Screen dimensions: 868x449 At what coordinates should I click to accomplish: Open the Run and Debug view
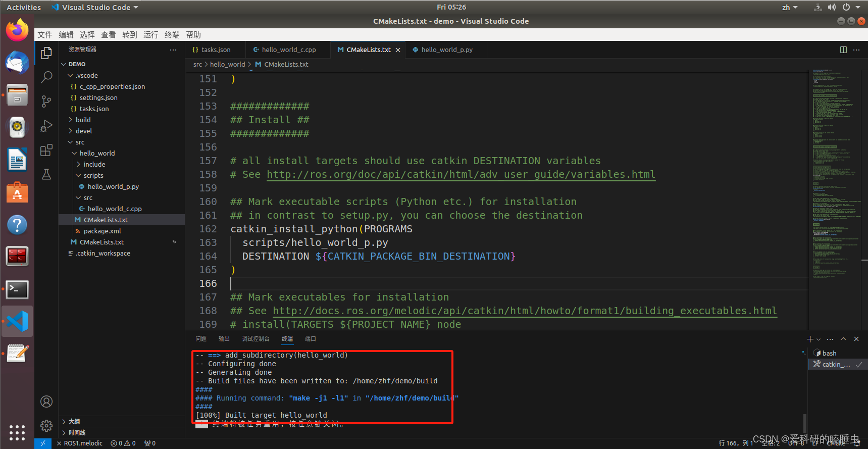click(46, 126)
